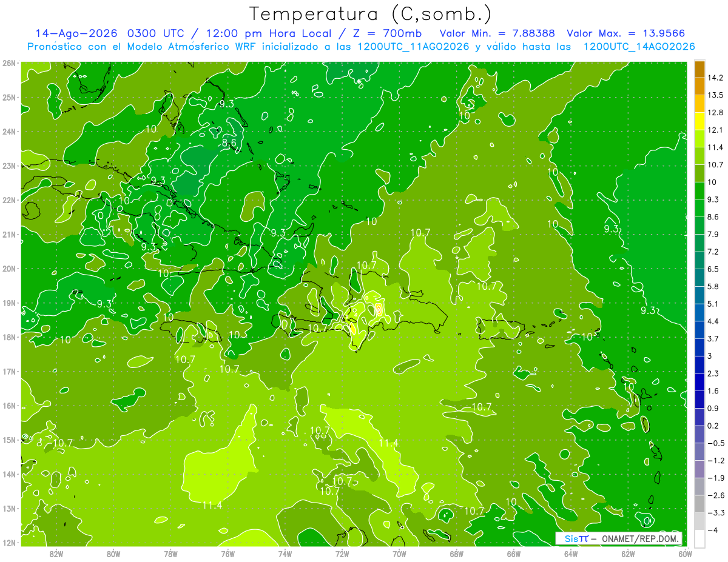This screenshot has height=562, width=728.
Task: Click the "Pronóstico con el Modelo Atmósferico WRF" text
Action: (x=141, y=47)
